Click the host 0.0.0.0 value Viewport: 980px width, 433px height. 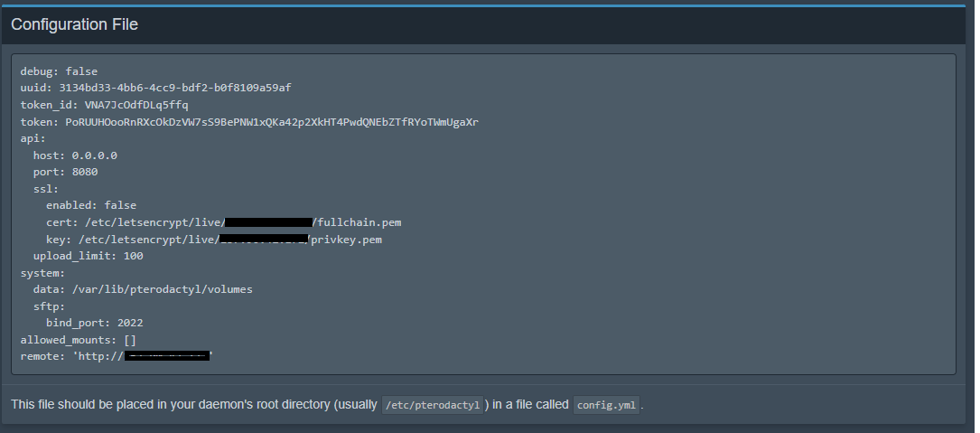tap(94, 155)
